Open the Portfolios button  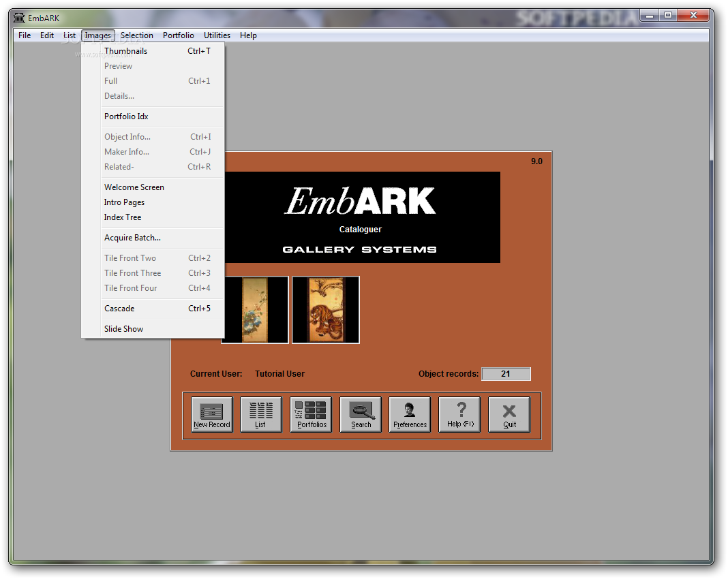[x=311, y=414]
